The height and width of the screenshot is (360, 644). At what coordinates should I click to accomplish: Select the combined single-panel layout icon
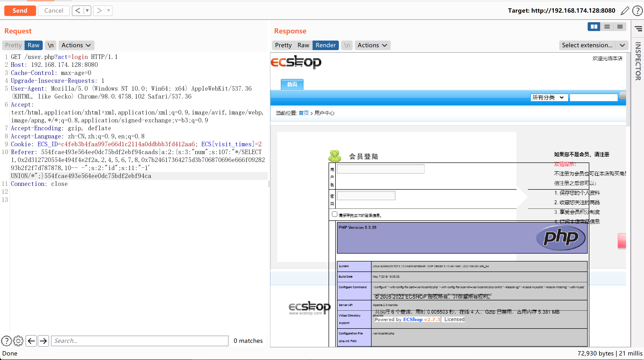click(x=620, y=26)
